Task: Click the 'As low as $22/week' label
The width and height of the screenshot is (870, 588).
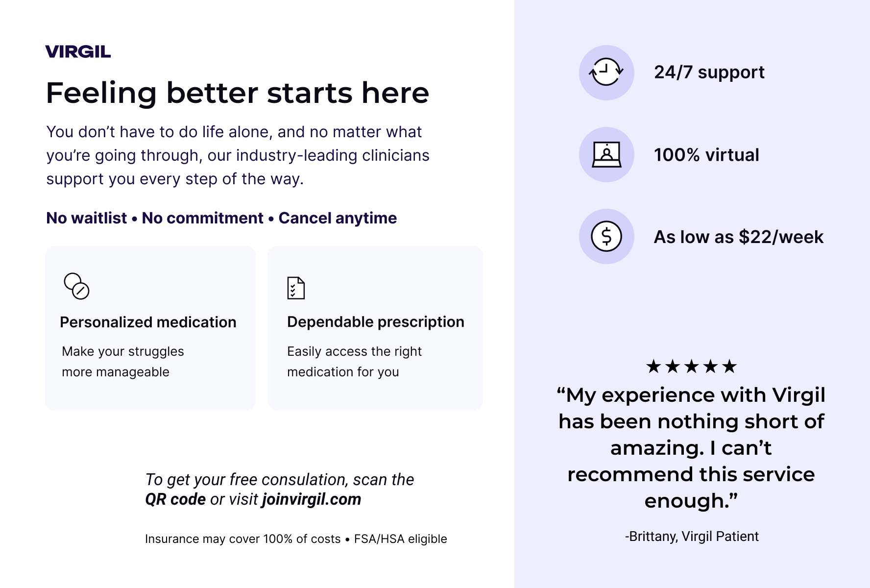Action: tap(739, 237)
